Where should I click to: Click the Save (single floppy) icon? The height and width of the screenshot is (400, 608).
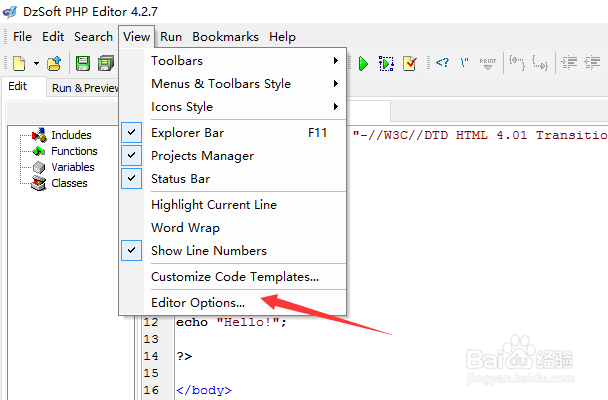tap(83, 63)
